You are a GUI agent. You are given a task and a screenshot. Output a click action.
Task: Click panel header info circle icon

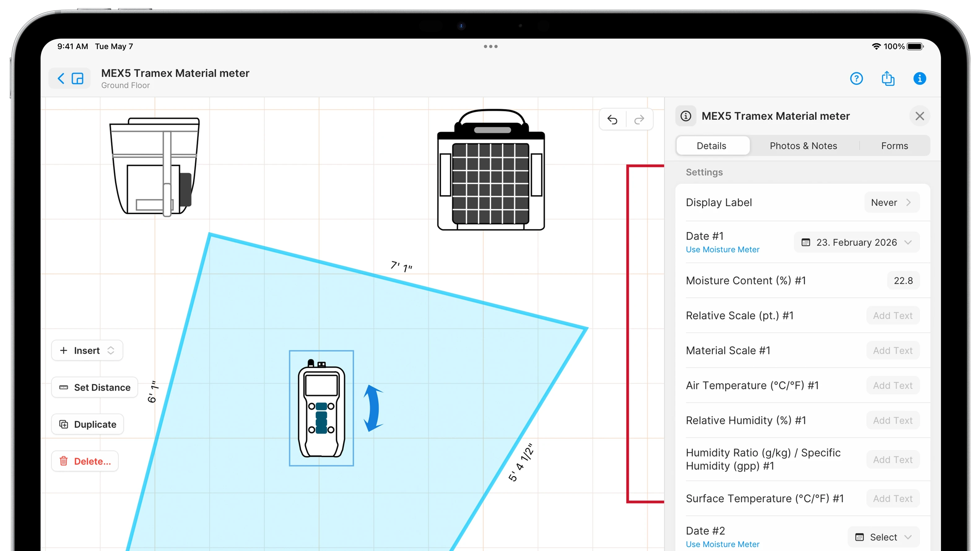point(686,116)
